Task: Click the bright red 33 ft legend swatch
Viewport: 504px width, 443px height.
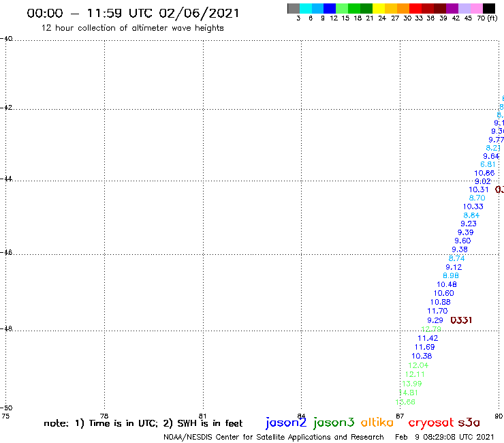Action: (415, 8)
